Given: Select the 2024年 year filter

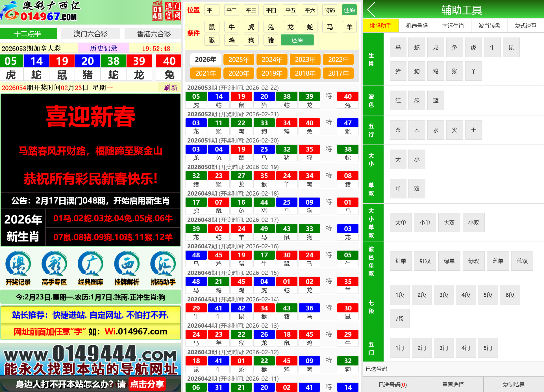Looking at the screenshot, I should click(272, 60).
